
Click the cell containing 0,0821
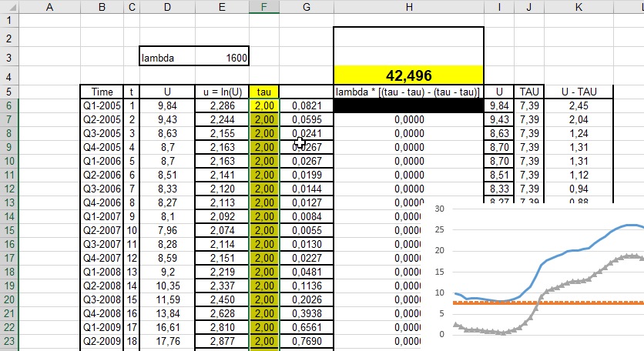click(x=307, y=106)
